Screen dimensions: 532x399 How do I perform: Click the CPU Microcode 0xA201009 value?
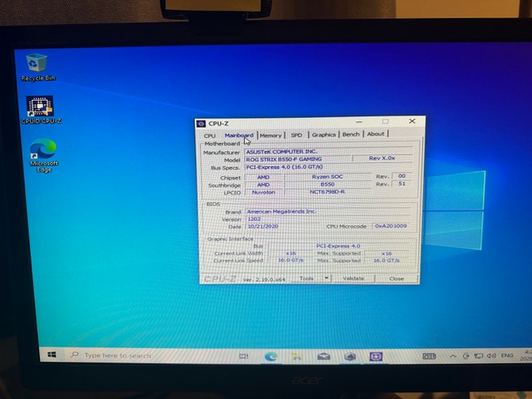click(x=391, y=226)
